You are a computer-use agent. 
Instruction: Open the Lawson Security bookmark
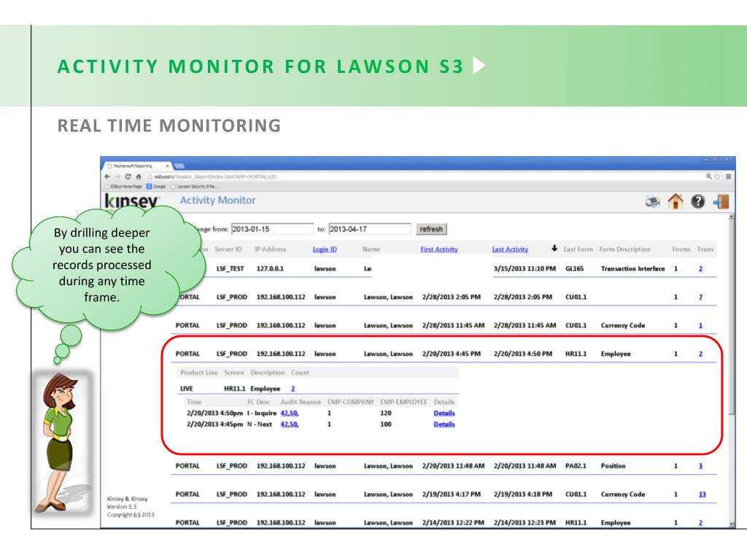point(193,186)
